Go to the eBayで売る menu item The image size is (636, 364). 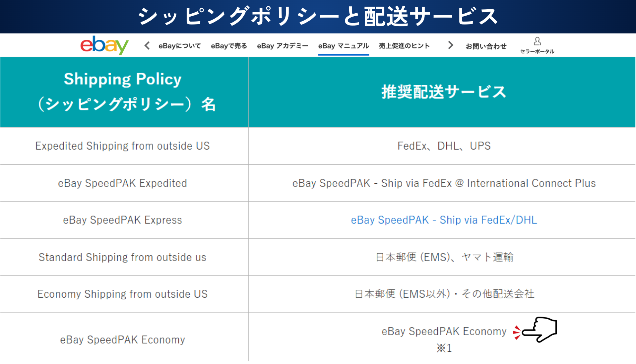[x=229, y=46]
